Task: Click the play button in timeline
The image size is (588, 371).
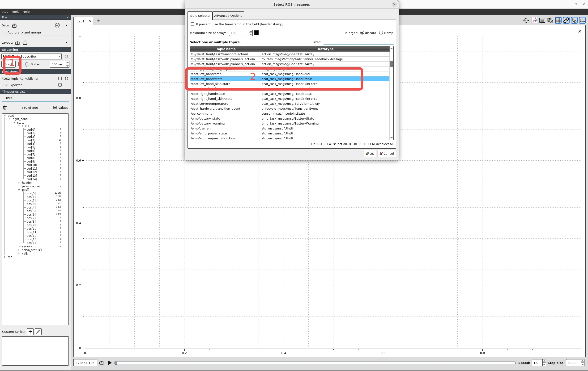Action: 110,363
